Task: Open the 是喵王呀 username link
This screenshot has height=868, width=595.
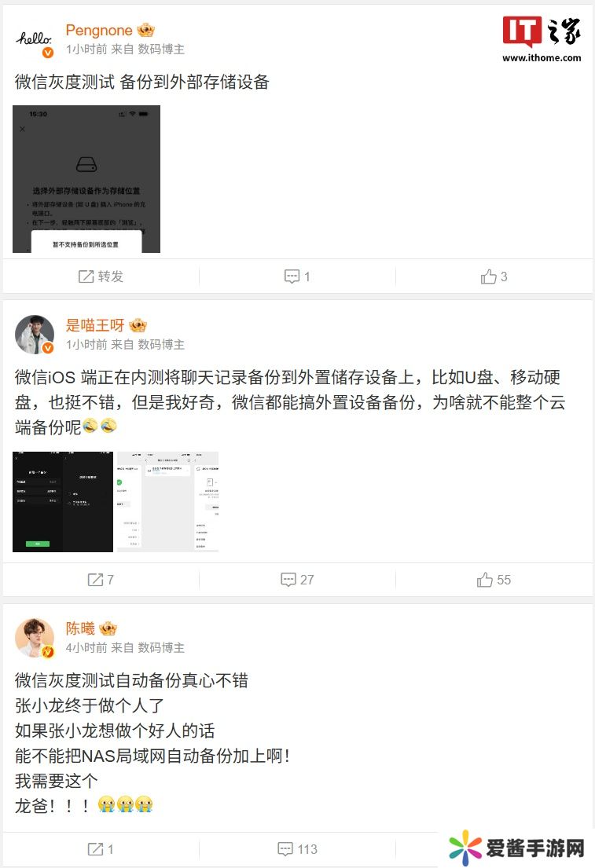Action: coord(95,325)
